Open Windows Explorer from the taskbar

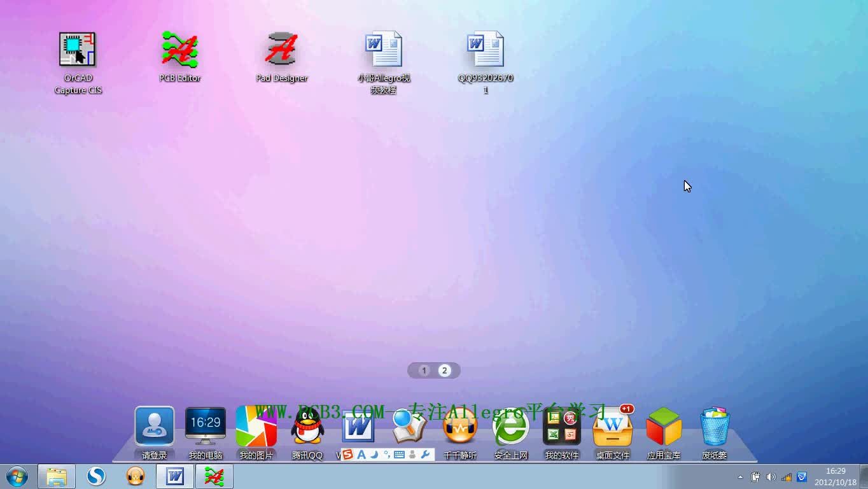(x=57, y=476)
